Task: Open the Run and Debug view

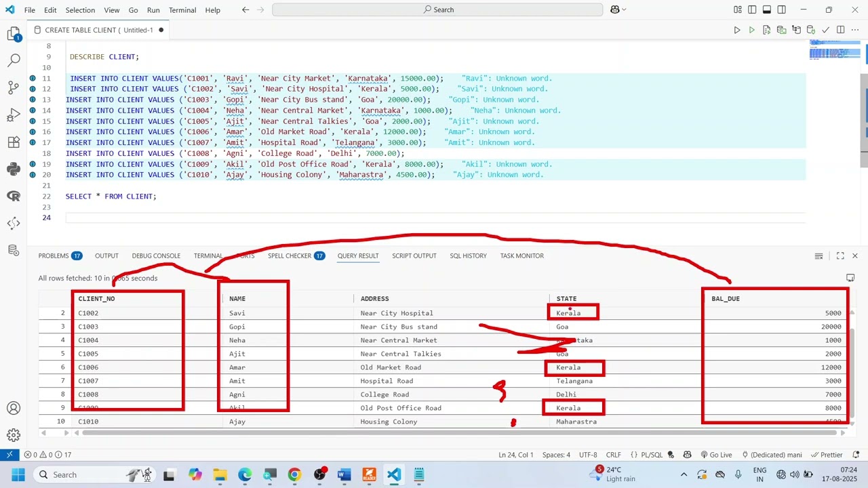Action: [14, 115]
